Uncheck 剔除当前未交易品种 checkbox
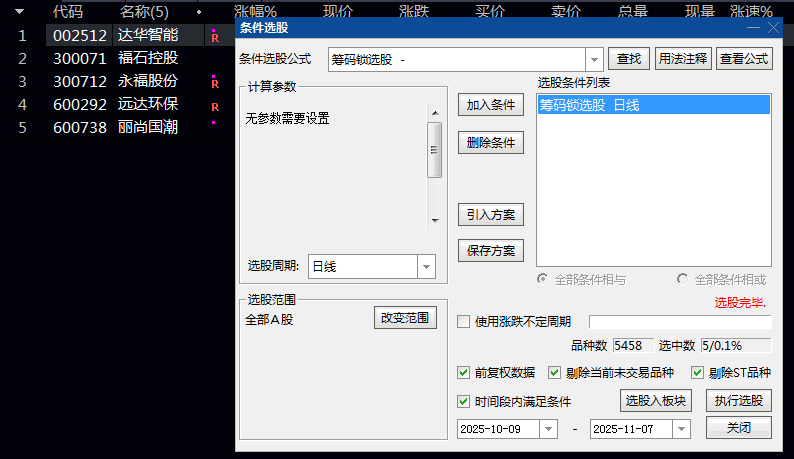The height and width of the screenshot is (459, 794). (x=554, y=373)
